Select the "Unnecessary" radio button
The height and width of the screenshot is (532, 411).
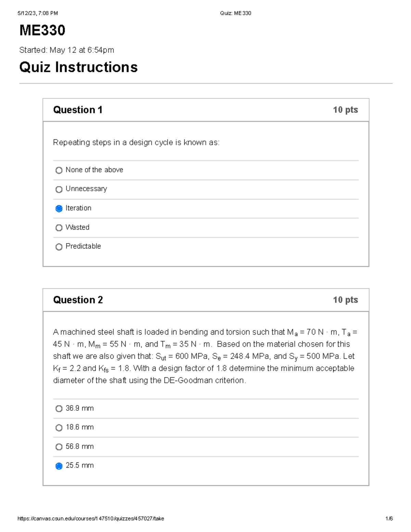pyautogui.click(x=59, y=189)
